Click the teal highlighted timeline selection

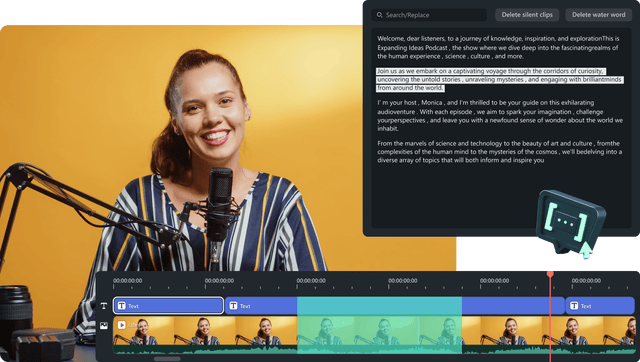point(380,325)
